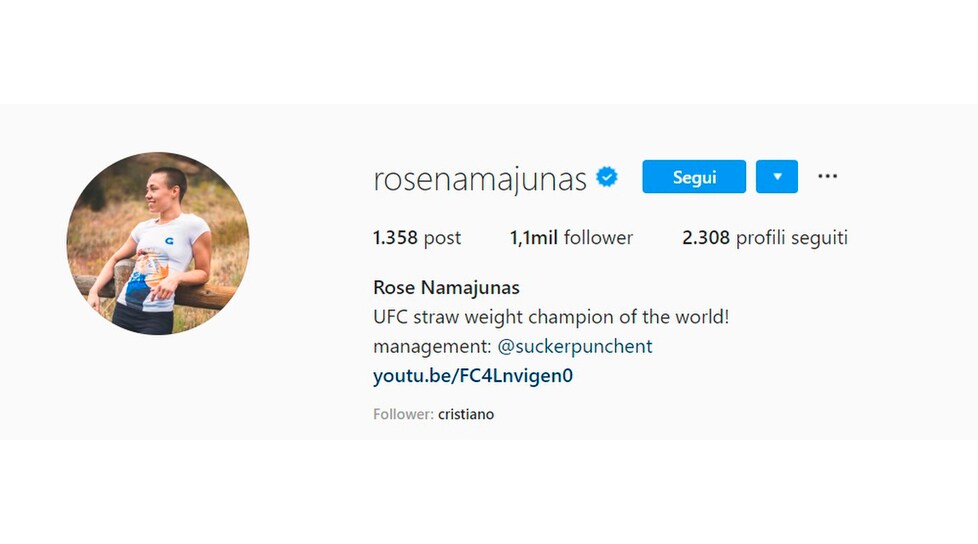Open the three-dot options menu
This screenshot has height=544, width=978.
(x=827, y=177)
